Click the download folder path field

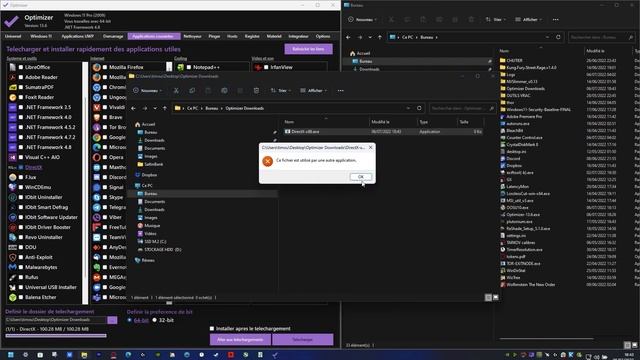pyautogui.click(x=56, y=320)
